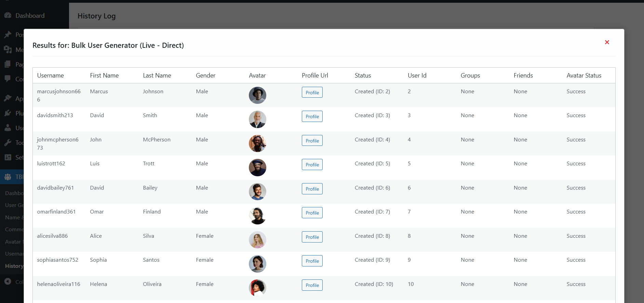Click Sophia Santos's avatar picture
Screen dimensions: 644x303
(257, 264)
